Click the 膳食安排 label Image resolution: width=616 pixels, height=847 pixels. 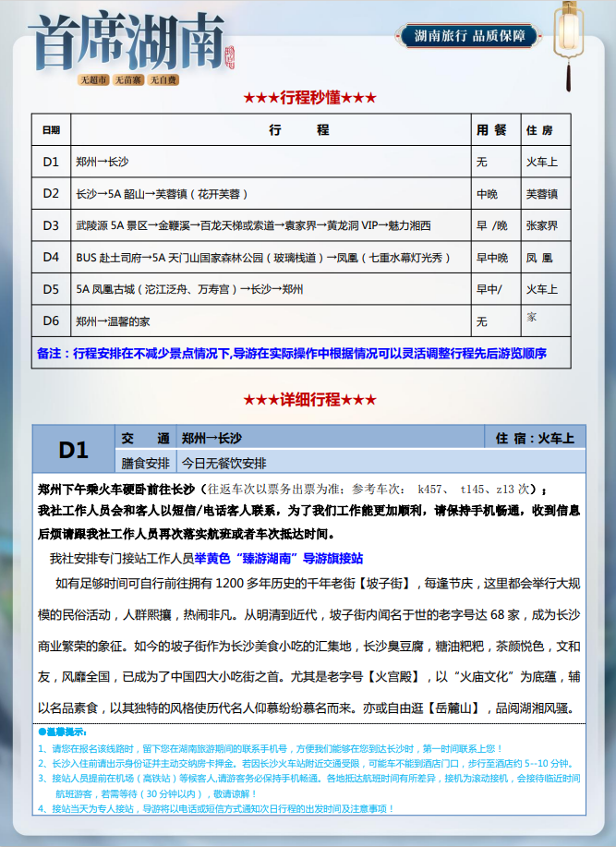tap(145, 463)
